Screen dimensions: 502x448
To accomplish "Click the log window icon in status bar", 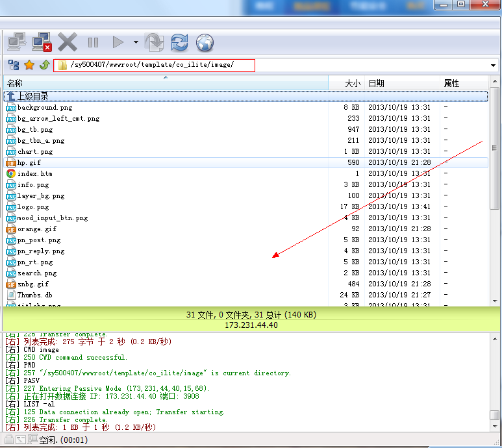I will [21, 440].
